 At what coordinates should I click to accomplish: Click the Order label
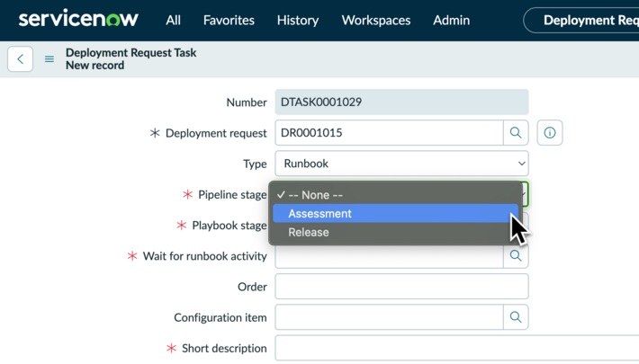tap(252, 287)
